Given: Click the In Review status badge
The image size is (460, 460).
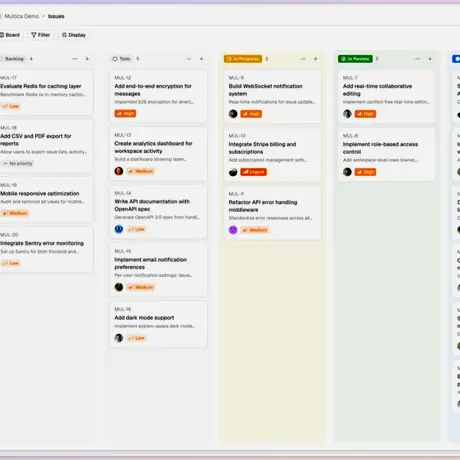Looking at the screenshot, I should [355, 59].
